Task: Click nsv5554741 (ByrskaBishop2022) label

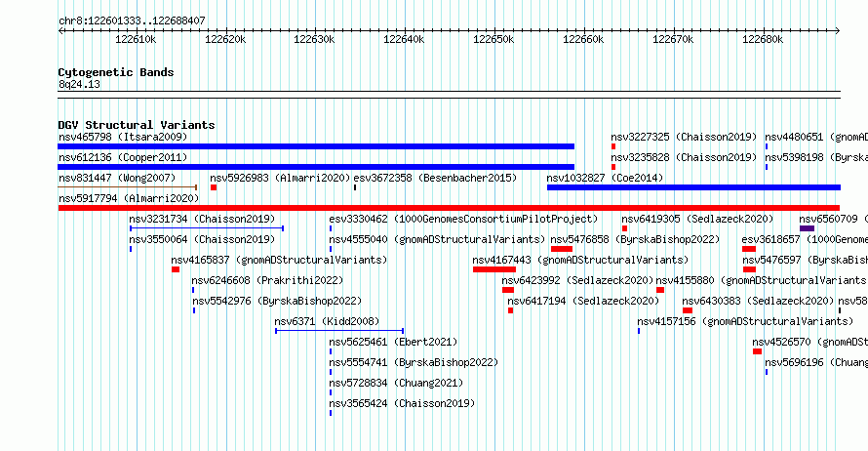Action: (x=414, y=362)
